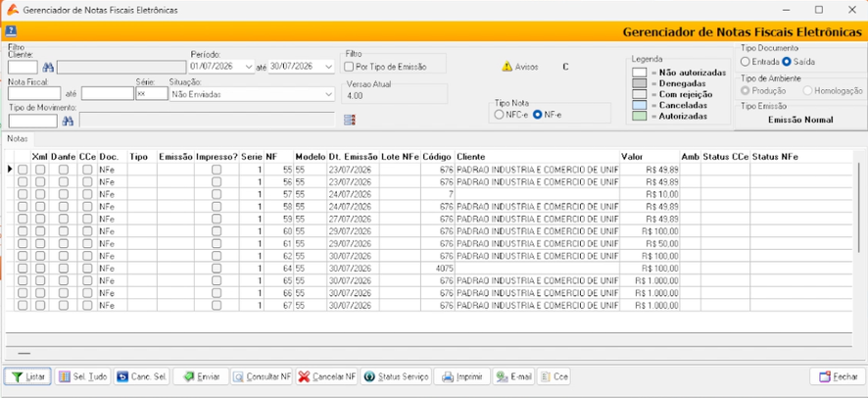Check Status Serviço
The image size is (868, 398).
(396, 377)
